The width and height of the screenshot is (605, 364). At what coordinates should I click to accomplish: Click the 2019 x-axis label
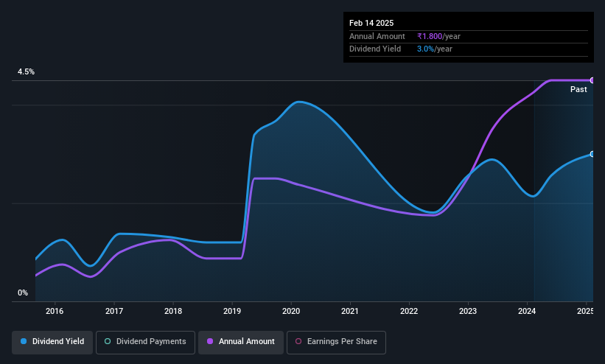tap(232, 311)
